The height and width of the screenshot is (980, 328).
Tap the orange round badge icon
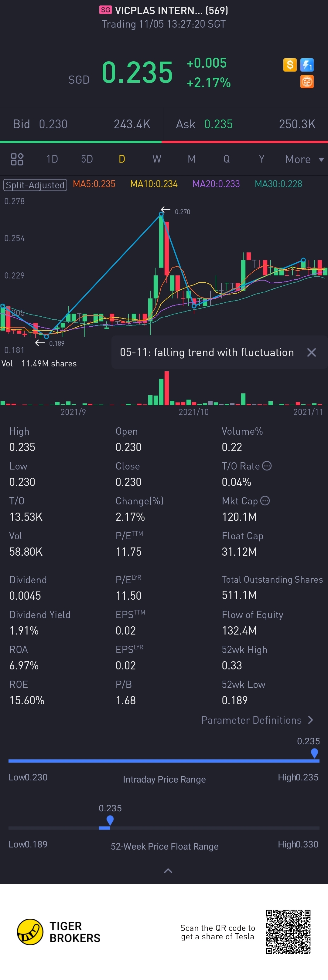307,81
